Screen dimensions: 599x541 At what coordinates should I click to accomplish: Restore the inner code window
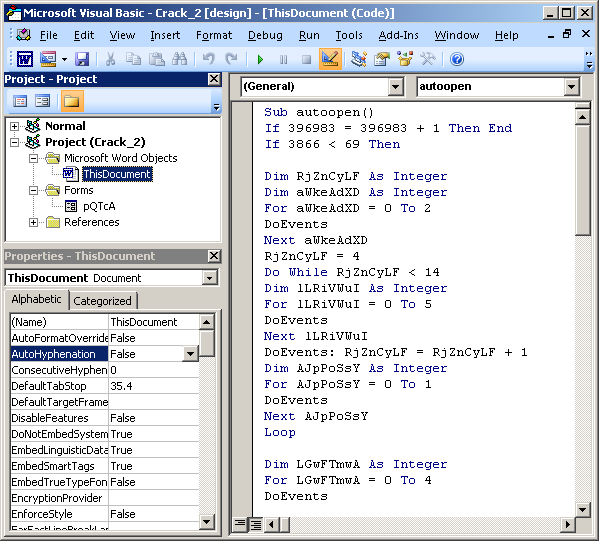pyautogui.click(x=567, y=34)
